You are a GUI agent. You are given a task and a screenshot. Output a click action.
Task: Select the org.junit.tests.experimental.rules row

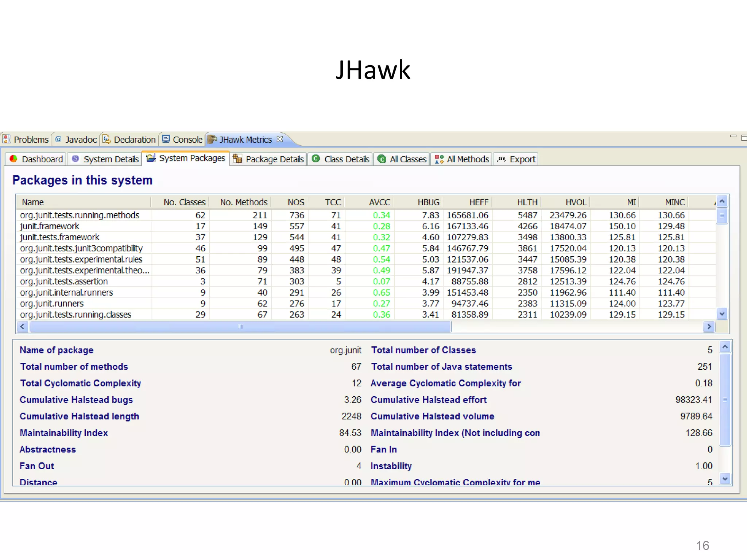coord(366,259)
